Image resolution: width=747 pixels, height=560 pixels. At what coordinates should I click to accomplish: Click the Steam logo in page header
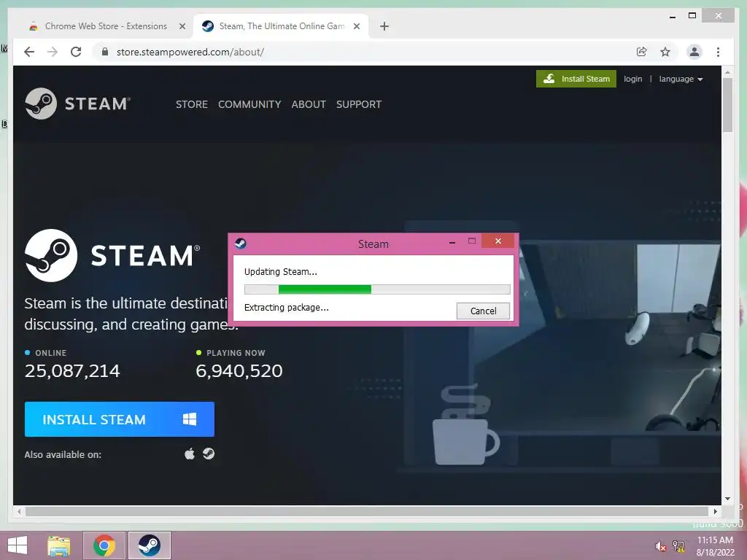point(77,104)
